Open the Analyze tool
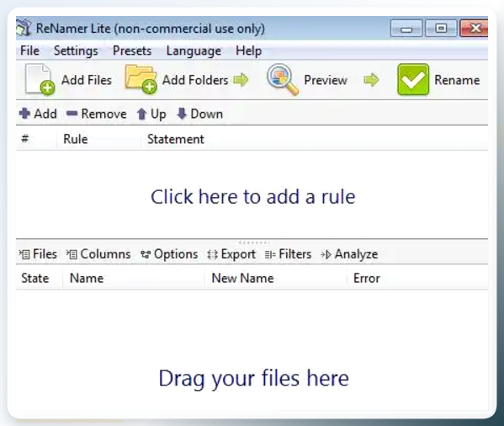Screen dimensions: 504x426 [349, 254]
